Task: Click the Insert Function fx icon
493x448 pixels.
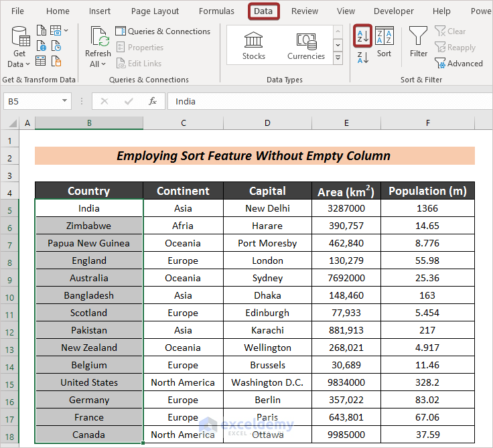Action: click(153, 101)
